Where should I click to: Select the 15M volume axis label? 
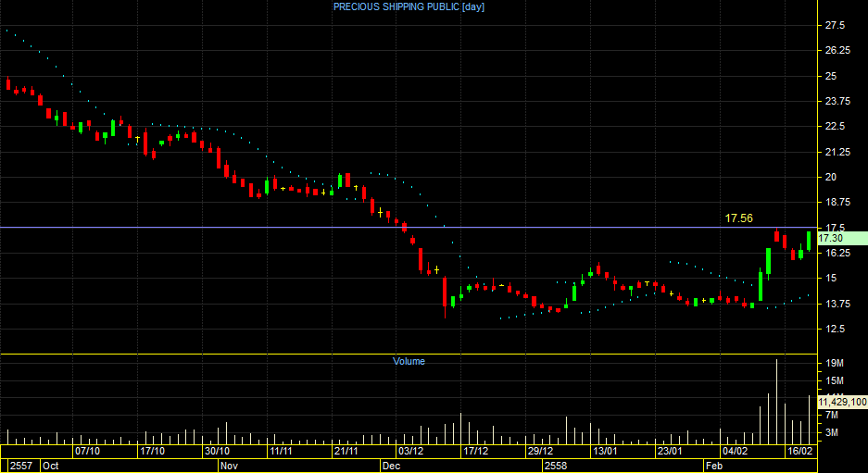[x=835, y=380]
